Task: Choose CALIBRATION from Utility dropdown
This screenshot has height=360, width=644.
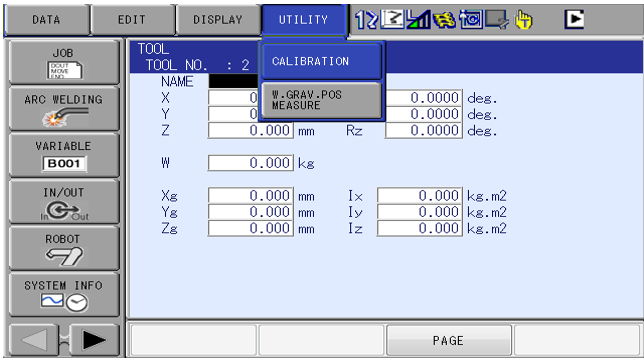Action: coord(322,62)
